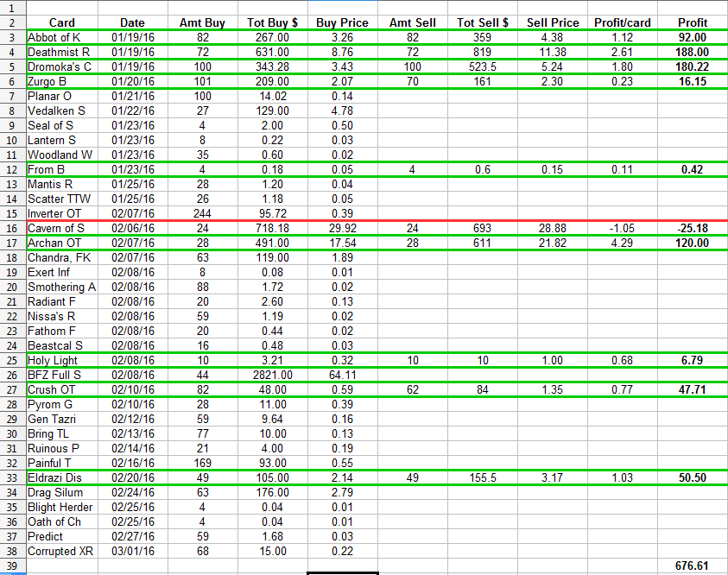Viewport: 728px width, 575px height.
Task: Select Deathmist R profit cell 188.00
Action: click(692, 52)
